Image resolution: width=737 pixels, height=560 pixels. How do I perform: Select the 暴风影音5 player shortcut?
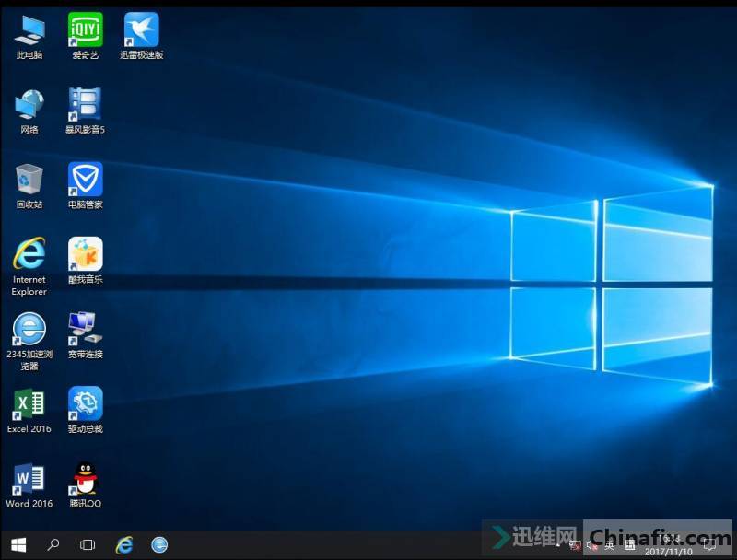click(x=85, y=111)
